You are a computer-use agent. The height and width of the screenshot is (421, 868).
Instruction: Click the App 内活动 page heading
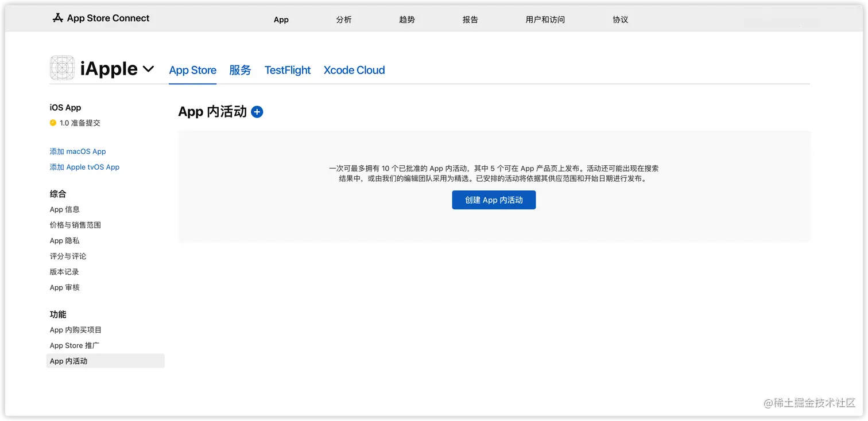[212, 112]
